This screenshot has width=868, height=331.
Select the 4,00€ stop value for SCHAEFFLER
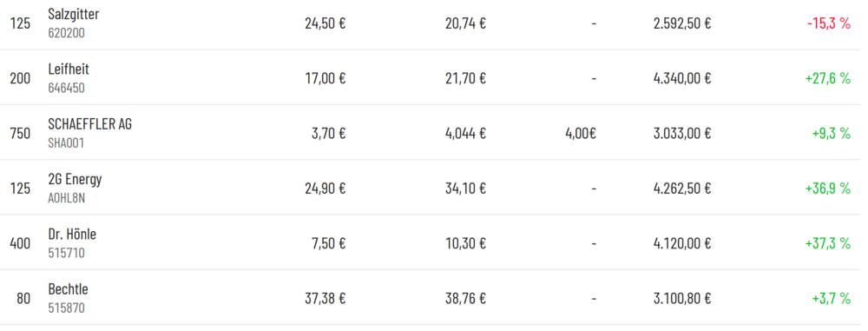580,134
